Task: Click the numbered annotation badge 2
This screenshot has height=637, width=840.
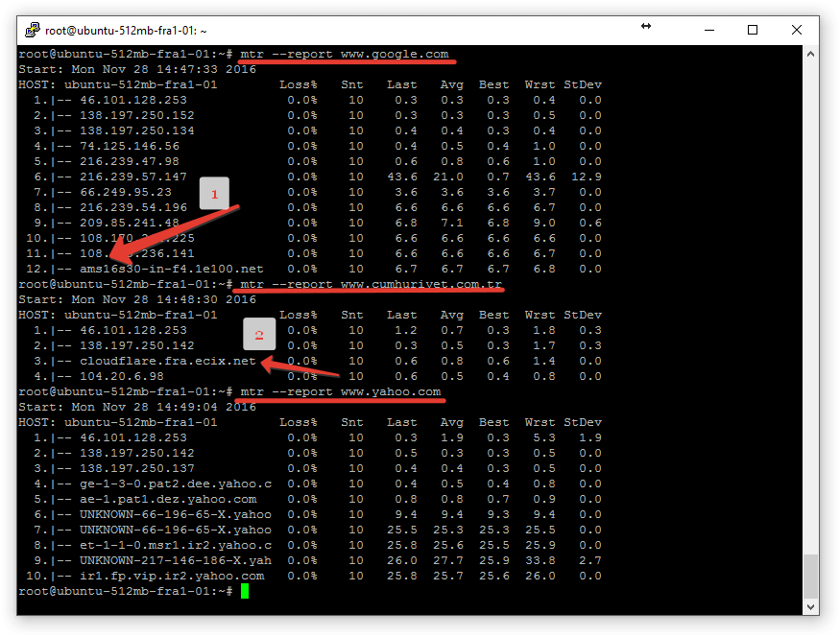Action: tap(258, 336)
